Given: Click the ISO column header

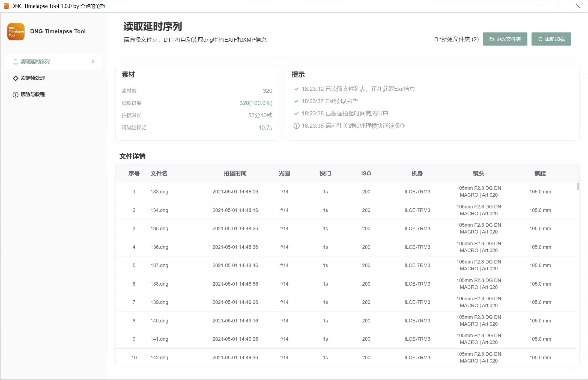Looking at the screenshot, I should pyautogui.click(x=366, y=173).
